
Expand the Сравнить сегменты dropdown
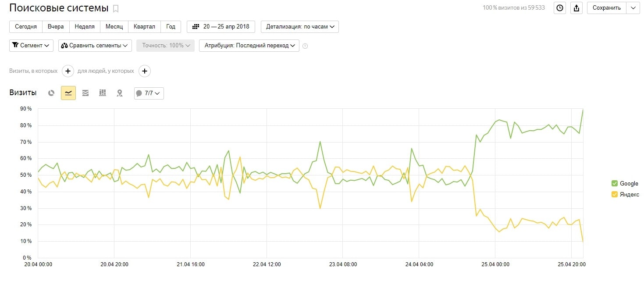(x=95, y=46)
